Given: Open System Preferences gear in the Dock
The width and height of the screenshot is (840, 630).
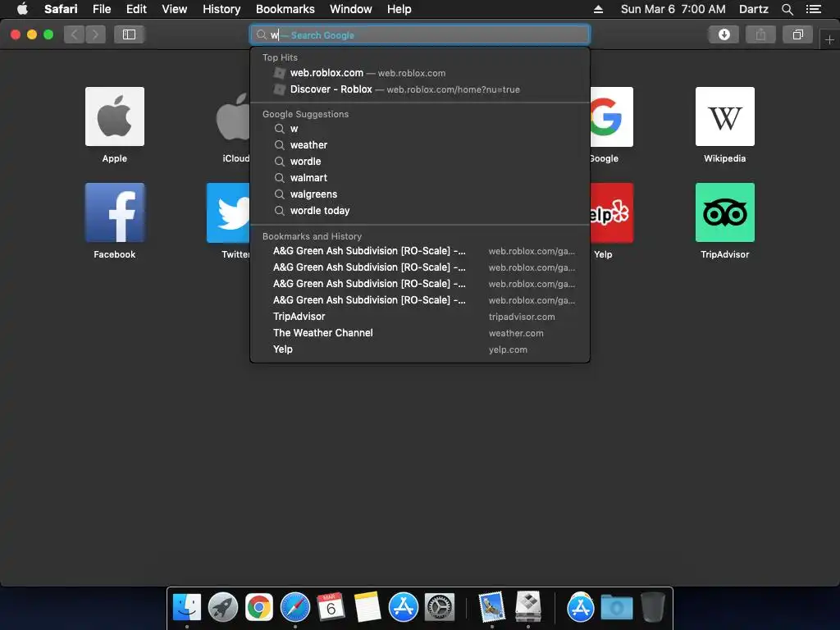Looking at the screenshot, I should pos(440,607).
